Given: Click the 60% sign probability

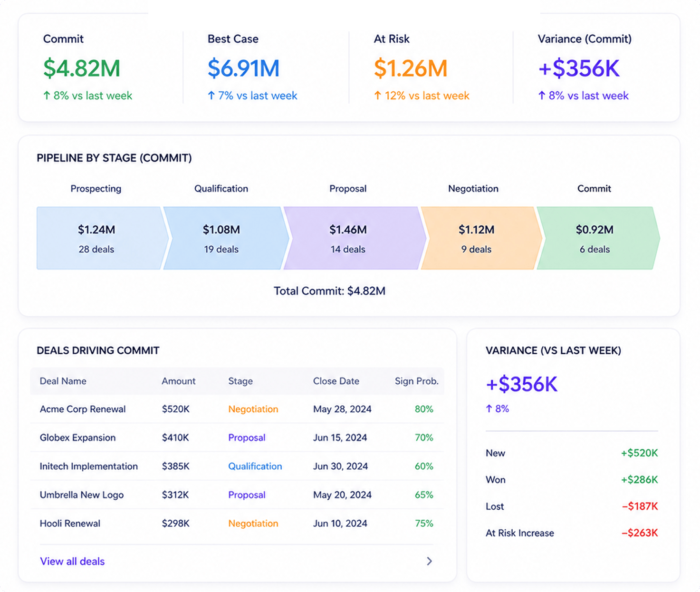Looking at the screenshot, I should pyautogui.click(x=424, y=466).
